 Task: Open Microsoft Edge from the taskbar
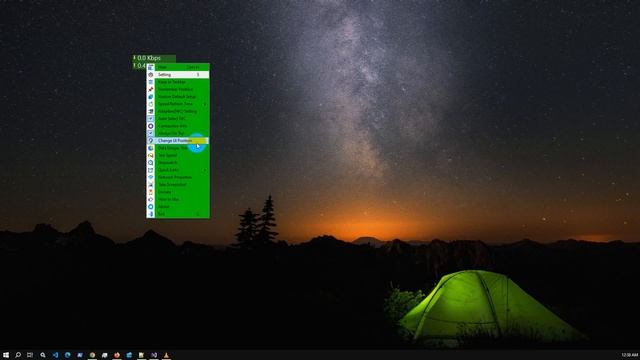click(67, 355)
